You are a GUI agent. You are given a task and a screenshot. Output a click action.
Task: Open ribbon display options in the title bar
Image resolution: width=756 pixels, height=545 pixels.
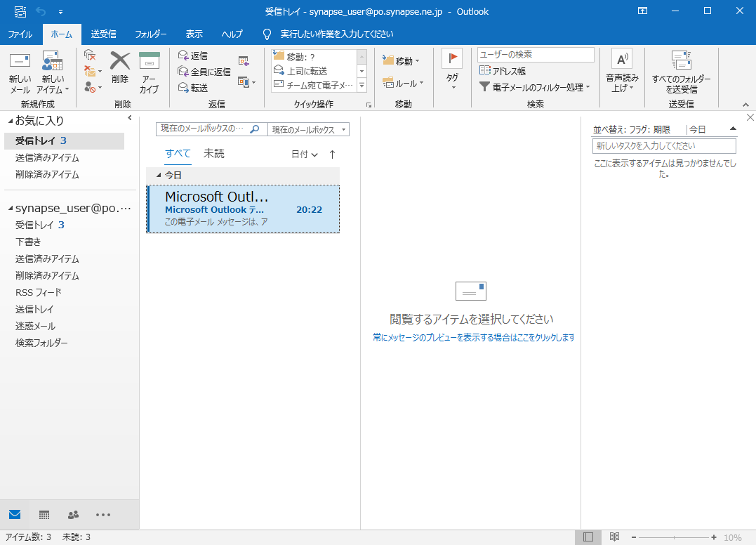point(643,11)
